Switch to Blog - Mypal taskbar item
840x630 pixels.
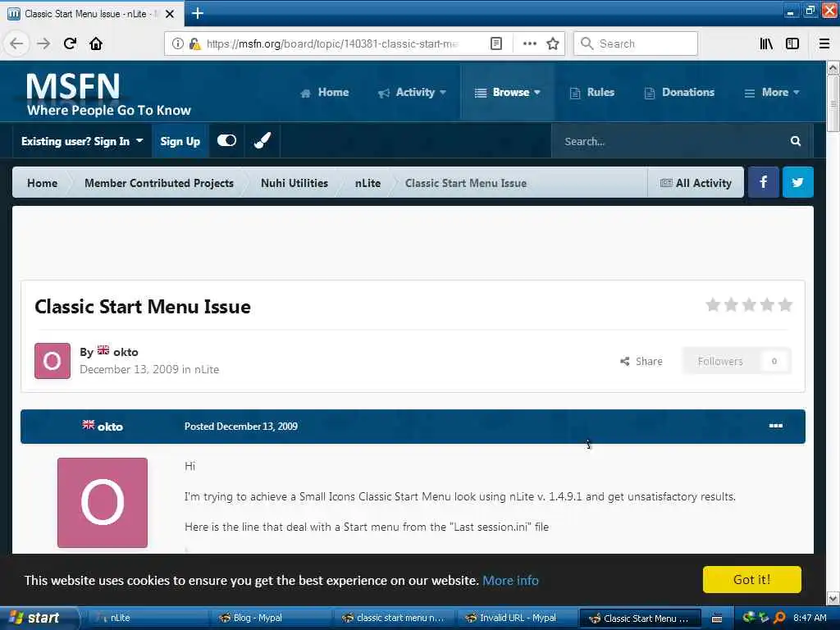click(x=271, y=619)
